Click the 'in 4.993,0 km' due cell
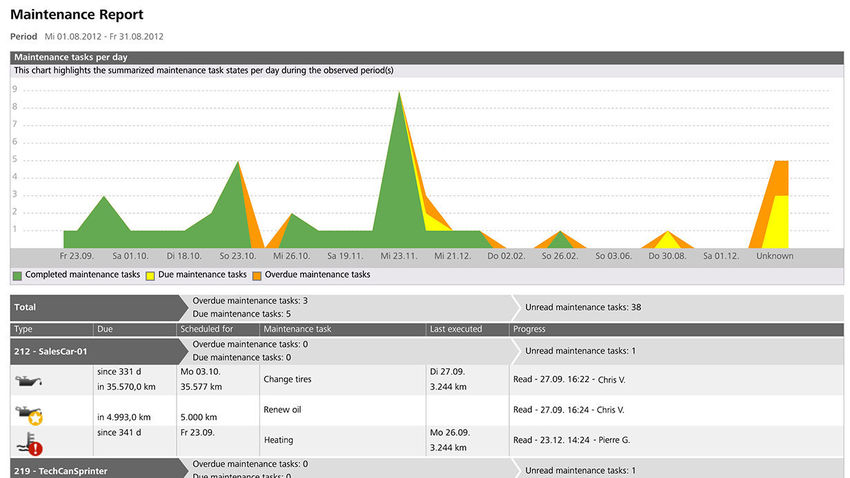Viewport: 850px width, 478px height. coord(124,417)
